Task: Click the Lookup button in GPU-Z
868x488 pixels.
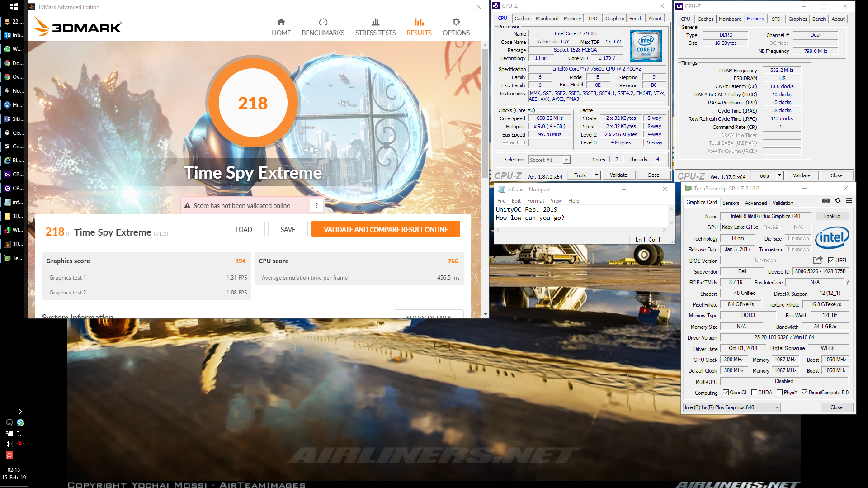Action: tap(832, 216)
